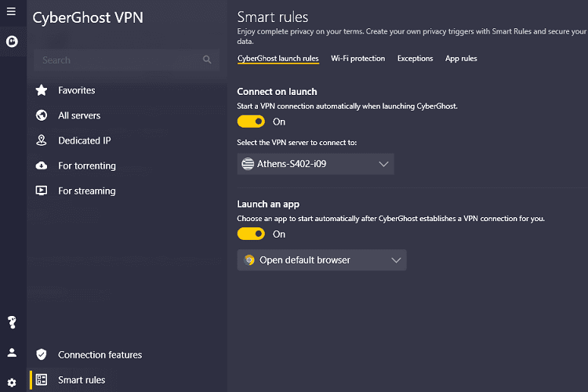The width and height of the screenshot is (588, 392).
Task: Click the All servers globe icon
Action: coord(42,115)
